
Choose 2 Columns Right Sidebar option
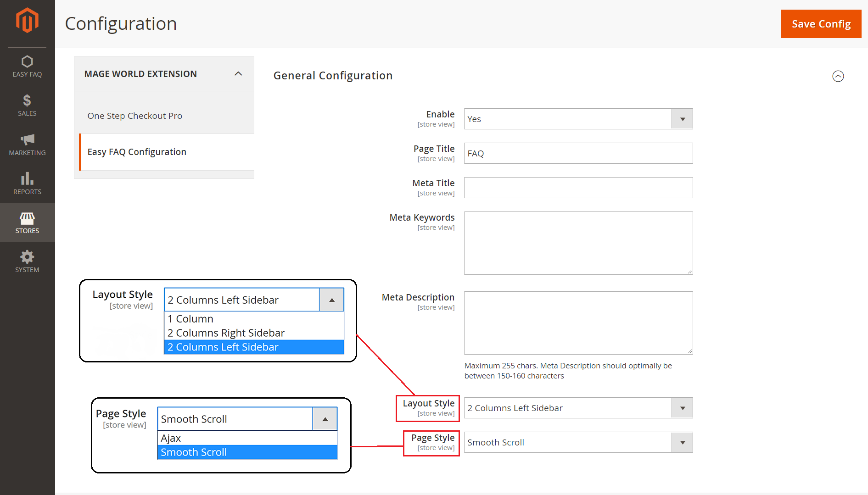[x=254, y=333]
